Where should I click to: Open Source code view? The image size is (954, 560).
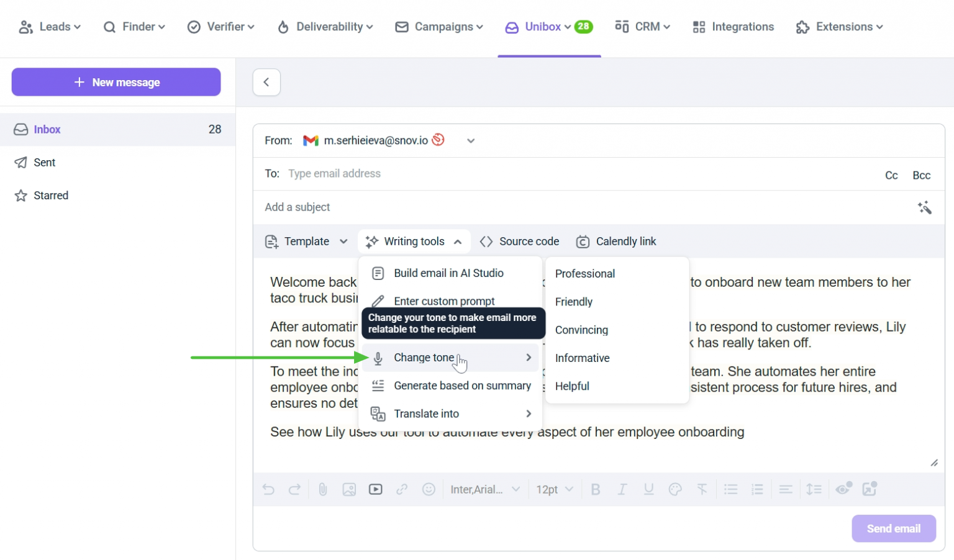(520, 242)
